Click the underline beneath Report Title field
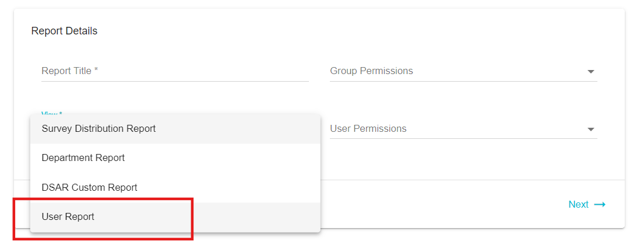Image resolution: width=644 pixels, height=252 pixels. click(175, 82)
